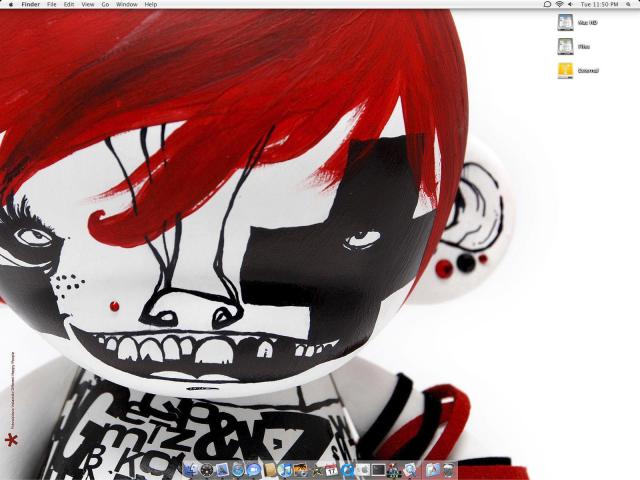Open the Go menu

(105, 4)
